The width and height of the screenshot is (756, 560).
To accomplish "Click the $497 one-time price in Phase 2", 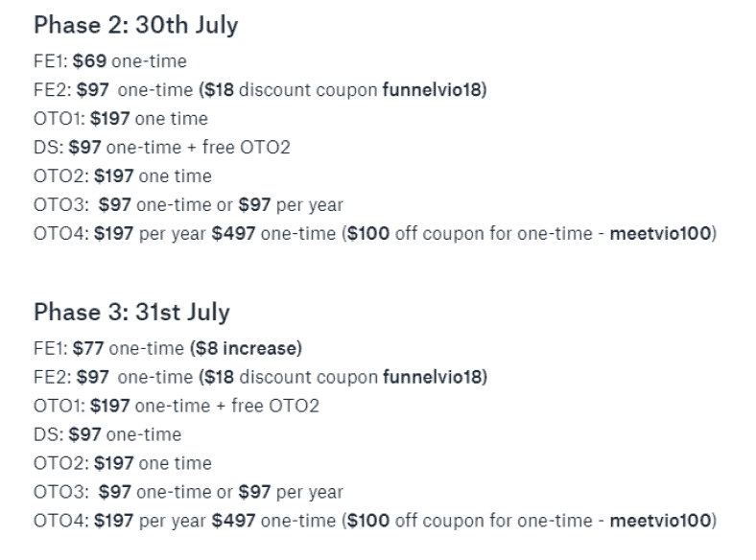I will point(234,234).
